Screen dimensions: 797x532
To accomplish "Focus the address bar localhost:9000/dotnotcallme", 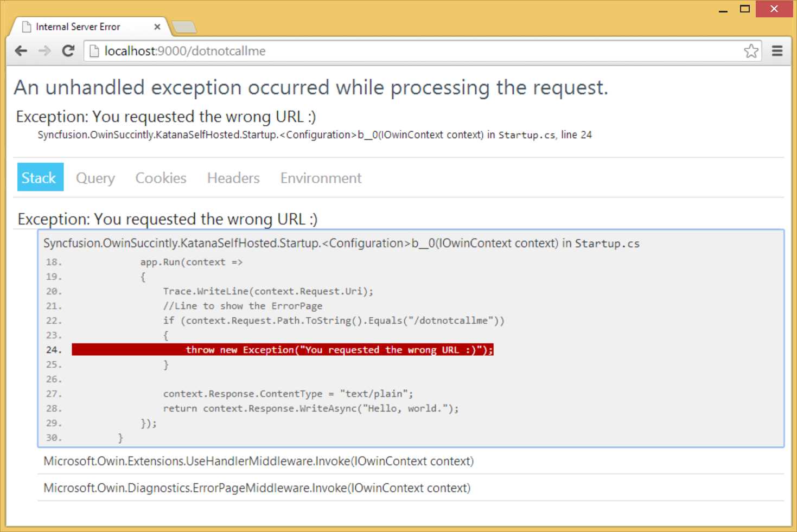I will tap(423, 51).
